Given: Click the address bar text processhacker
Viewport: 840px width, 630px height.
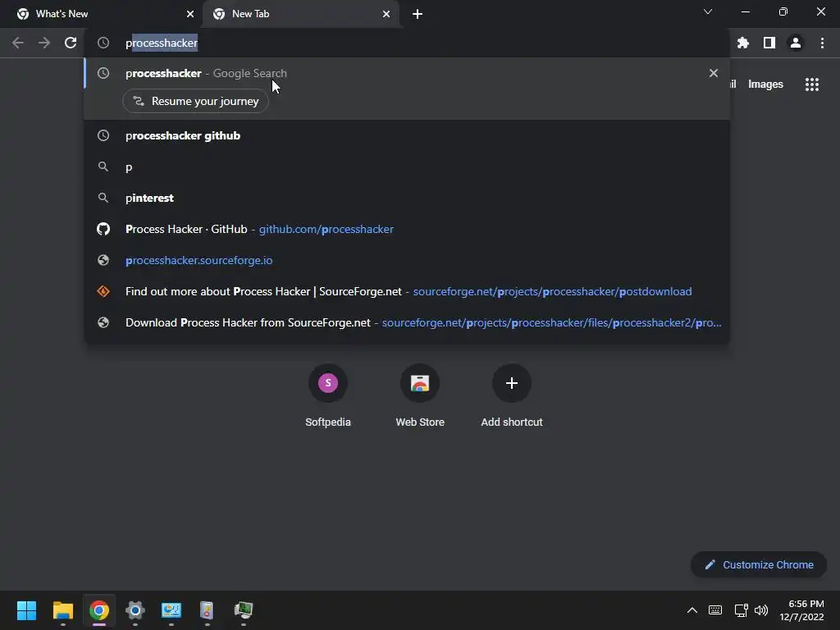Looking at the screenshot, I should click(x=162, y=43).
